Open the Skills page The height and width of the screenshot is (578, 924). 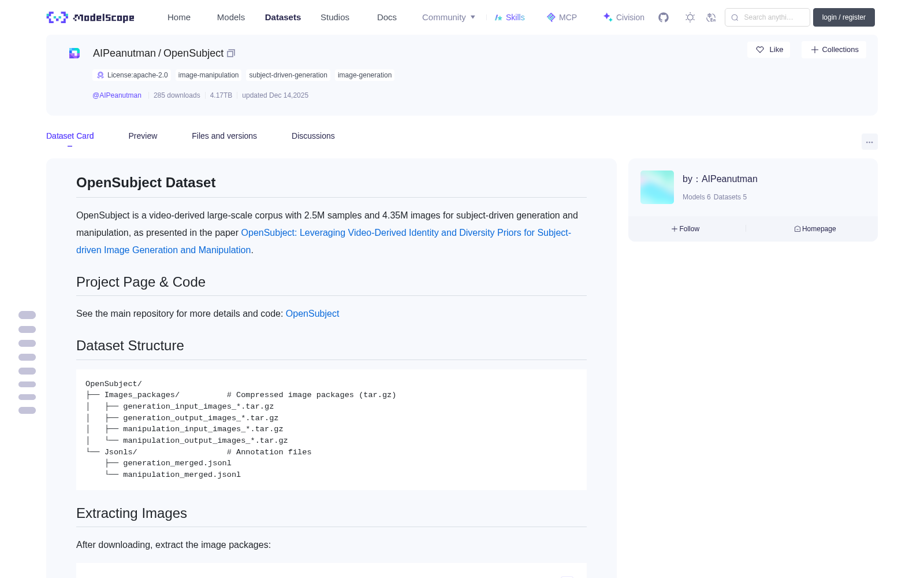click(x=509, y=17)
